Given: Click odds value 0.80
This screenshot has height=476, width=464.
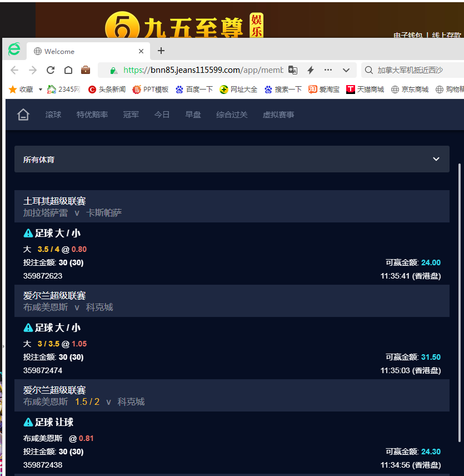Looking at the screenshot, I should pos(79,249).
